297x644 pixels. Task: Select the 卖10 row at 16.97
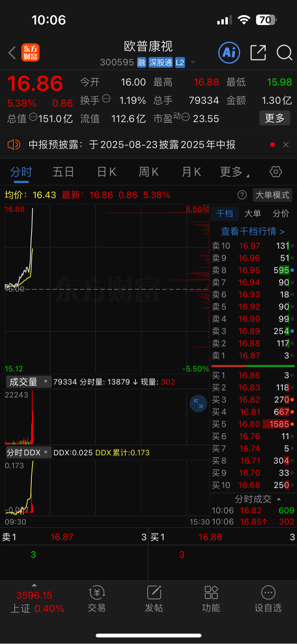tap(253, 246)
